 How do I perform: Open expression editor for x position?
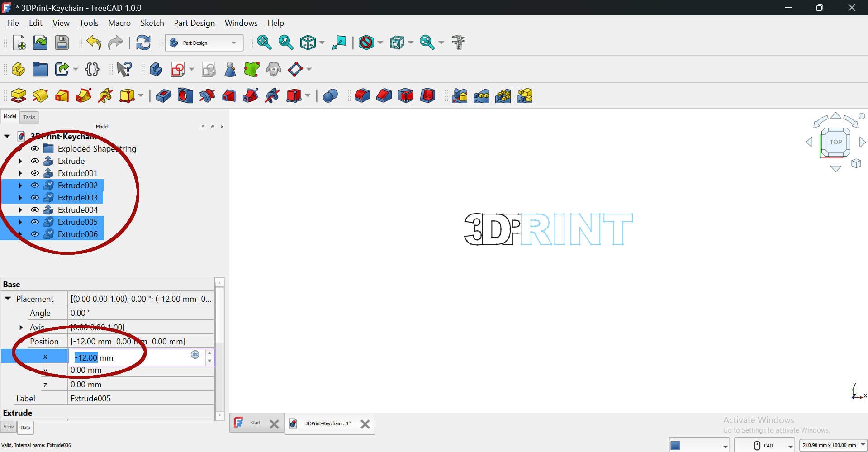(195, 355)
